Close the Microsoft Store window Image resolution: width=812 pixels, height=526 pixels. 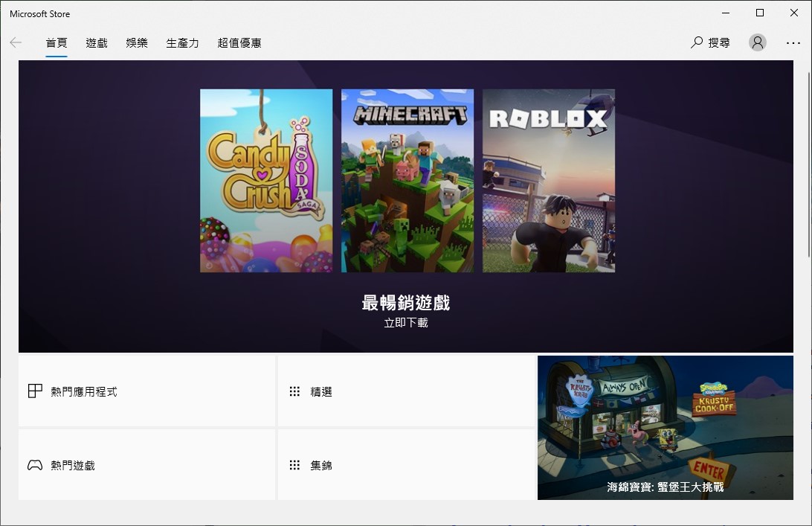[794, 13]
